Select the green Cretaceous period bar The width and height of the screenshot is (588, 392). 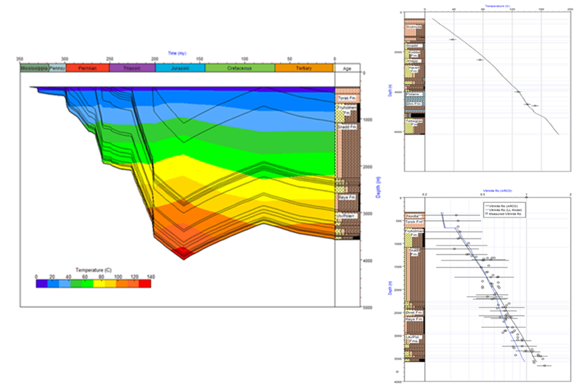[240, 68]
